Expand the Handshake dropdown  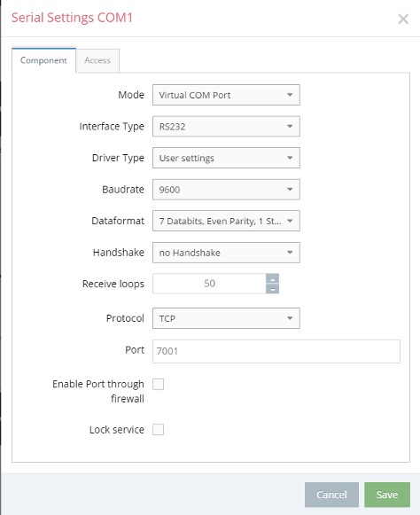[x=226, y=253]
